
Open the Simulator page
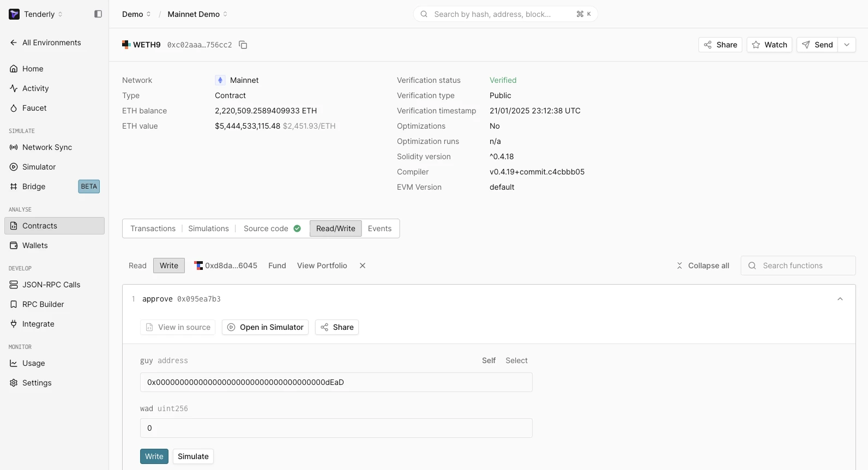tap(55, 167)
